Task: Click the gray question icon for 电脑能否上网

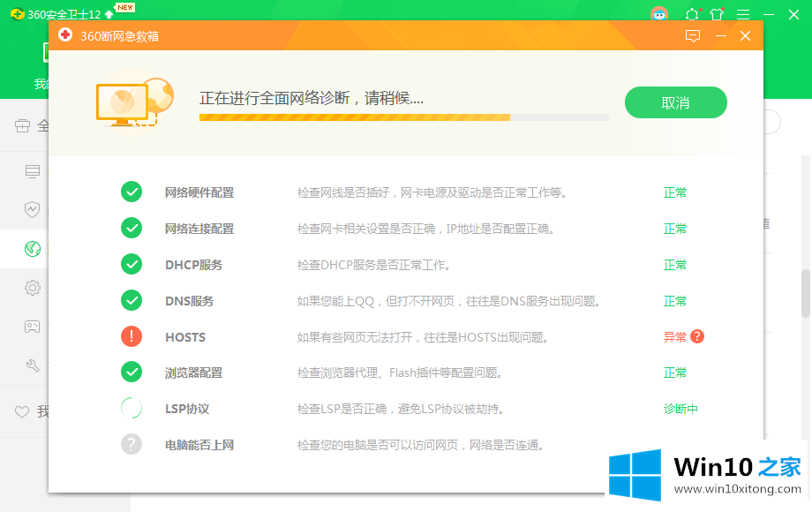Action: (x=132, y=444)
